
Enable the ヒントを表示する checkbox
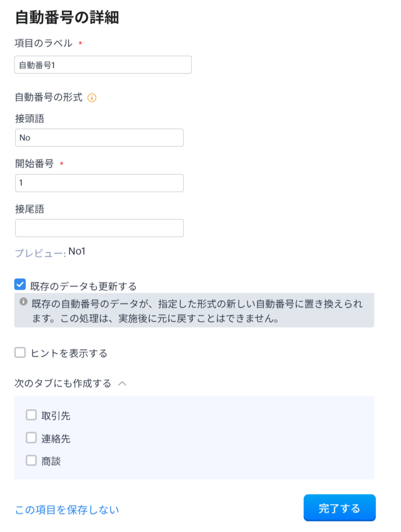coord(20,353)
